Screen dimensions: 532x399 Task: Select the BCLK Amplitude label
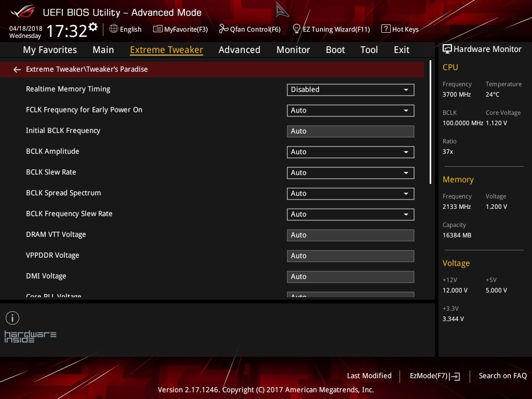(x=52, y=151)
